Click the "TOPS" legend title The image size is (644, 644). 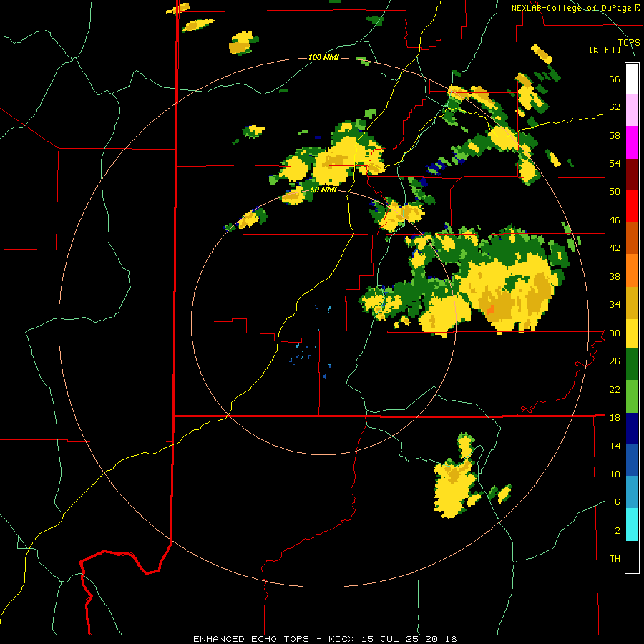pyautogui.click(x=629, y=42)
